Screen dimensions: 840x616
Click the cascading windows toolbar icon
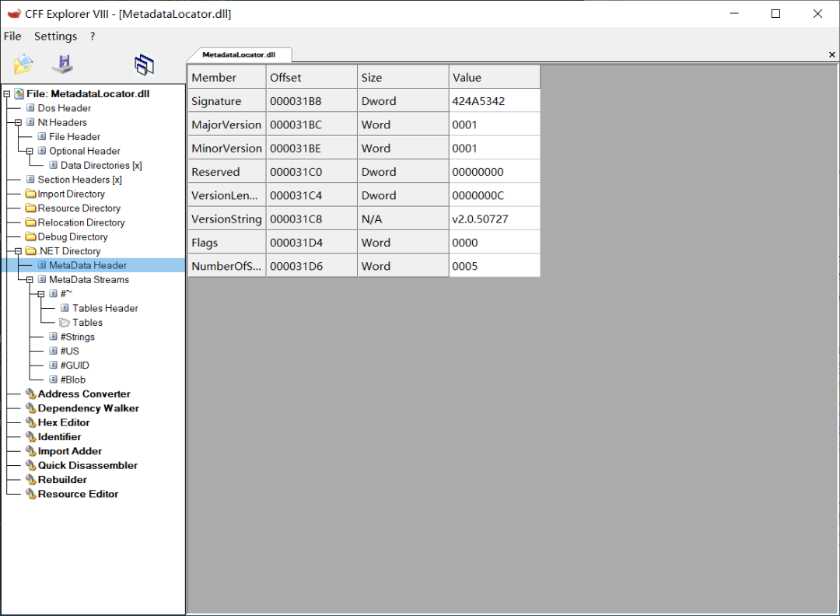[x=144, y=65]
